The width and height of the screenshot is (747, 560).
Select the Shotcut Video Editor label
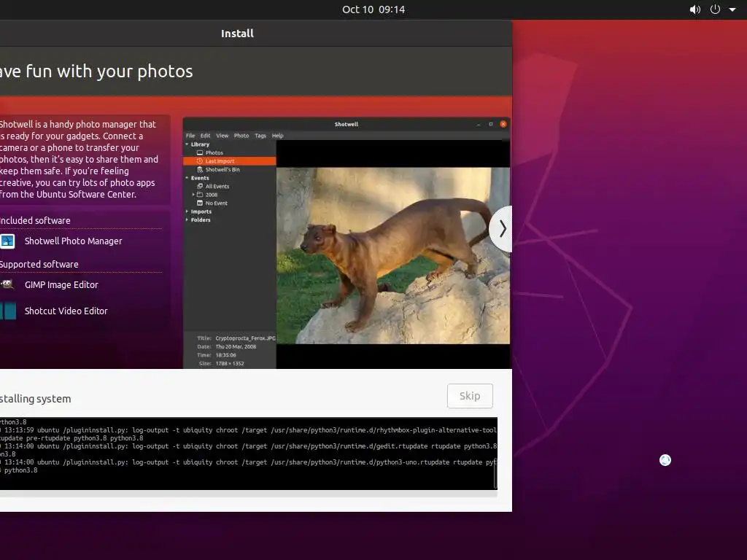[66, 311]
